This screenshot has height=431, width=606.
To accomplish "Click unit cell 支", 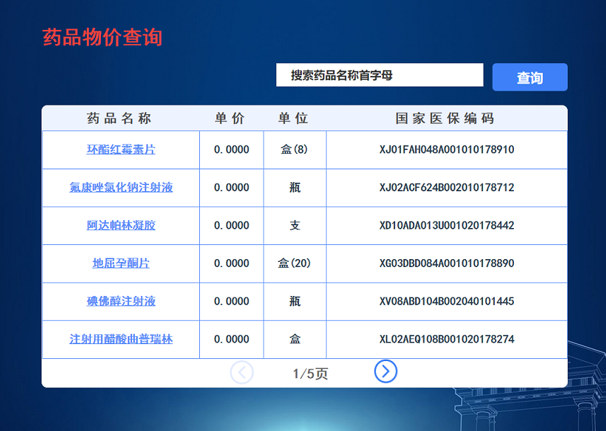I will pyautogui.click(x=295, y=225).
